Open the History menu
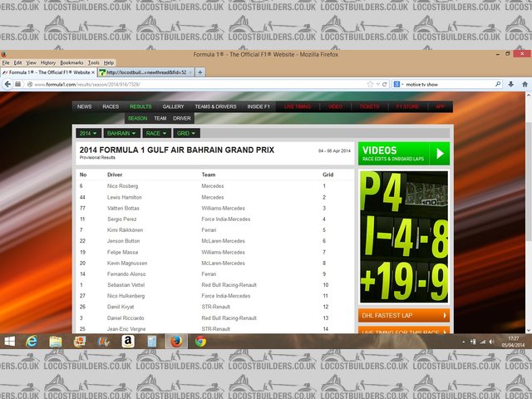 click(48, 63)
